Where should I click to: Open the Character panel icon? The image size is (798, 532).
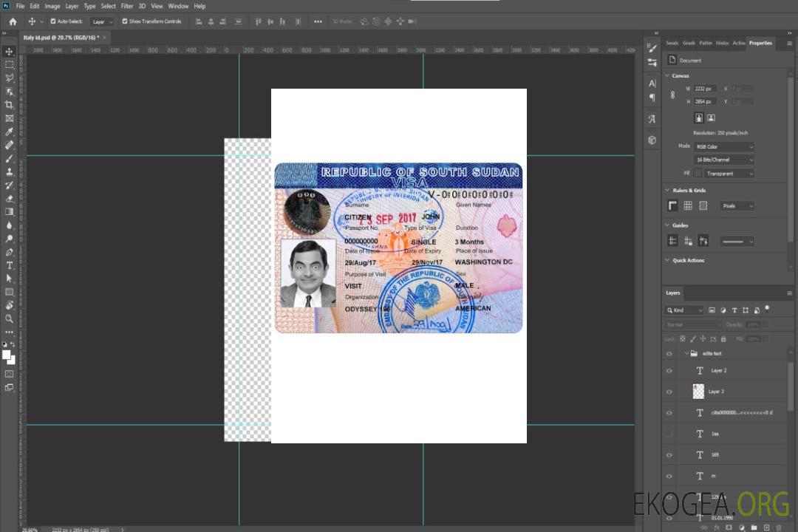tap(652, 83)
